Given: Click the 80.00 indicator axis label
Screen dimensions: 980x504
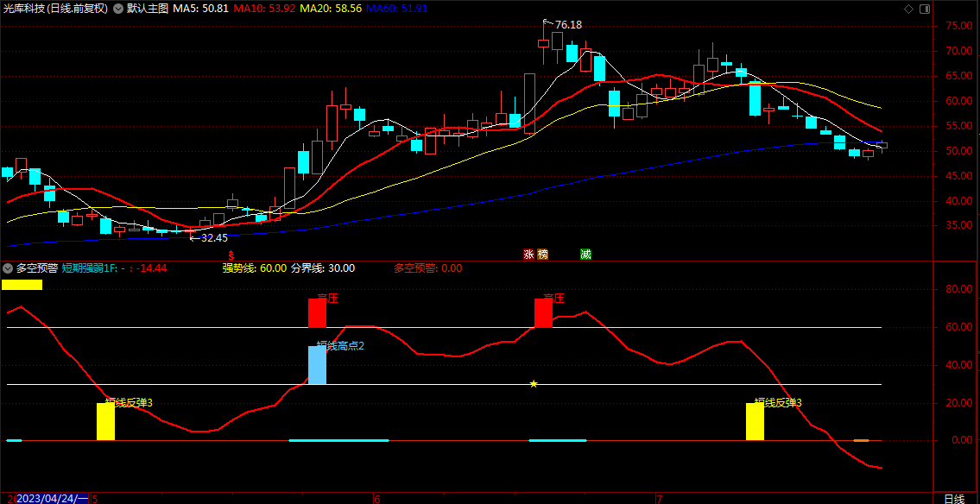Looking at the screenshot, I should click(958, 289).
